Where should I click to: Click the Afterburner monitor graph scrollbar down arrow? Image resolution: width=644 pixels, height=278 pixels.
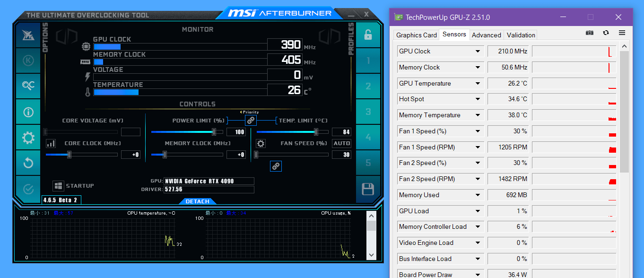[x=371, y=255]
